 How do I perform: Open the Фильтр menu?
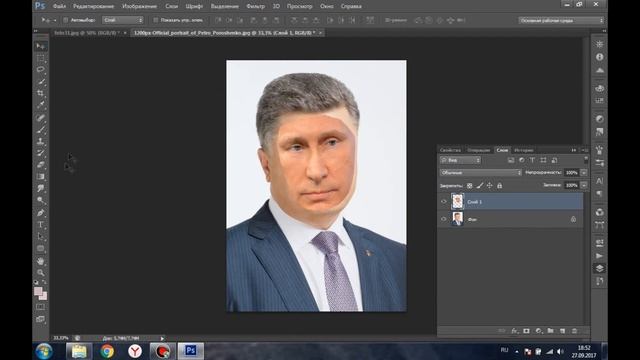click(x=256, y=6)
